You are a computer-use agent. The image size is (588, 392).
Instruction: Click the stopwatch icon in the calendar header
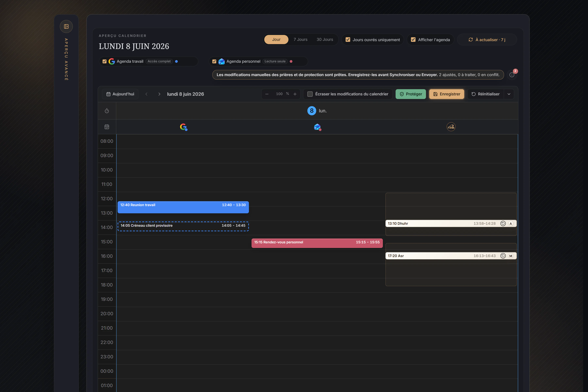point(107,111)
